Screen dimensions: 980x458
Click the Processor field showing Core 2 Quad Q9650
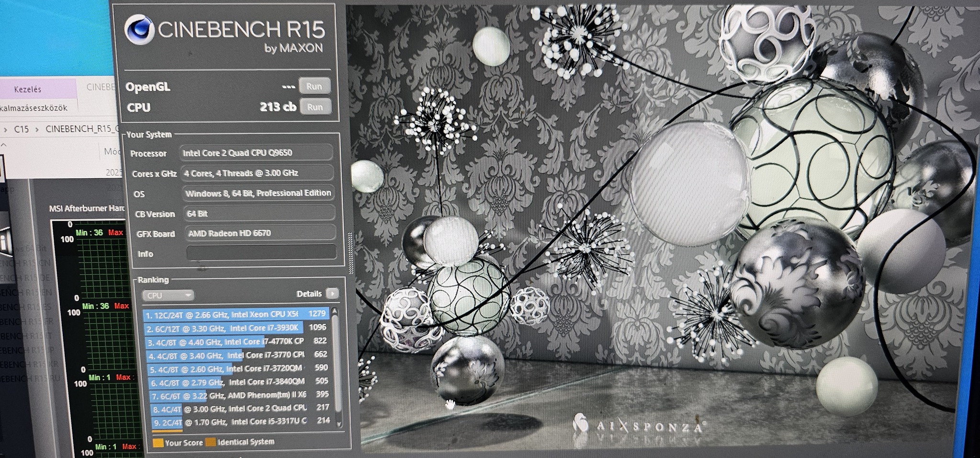pyautogui.click(x=257, y=153)
